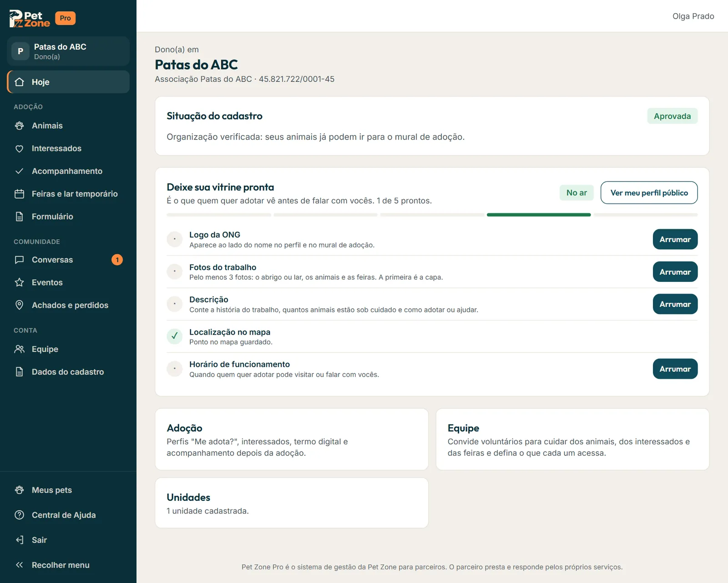Click Arrumar for Fotos do trabalho

[x=675, y=272]
